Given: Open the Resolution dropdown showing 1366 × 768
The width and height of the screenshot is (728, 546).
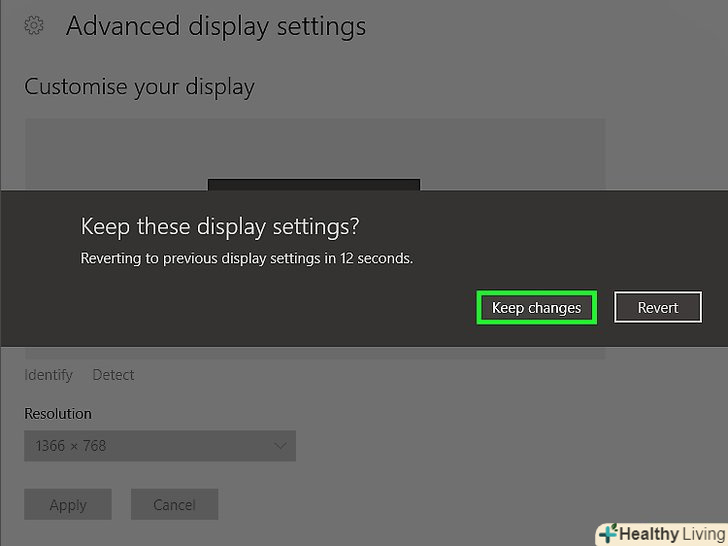Looking at the screenshot, I should [160, 446].
